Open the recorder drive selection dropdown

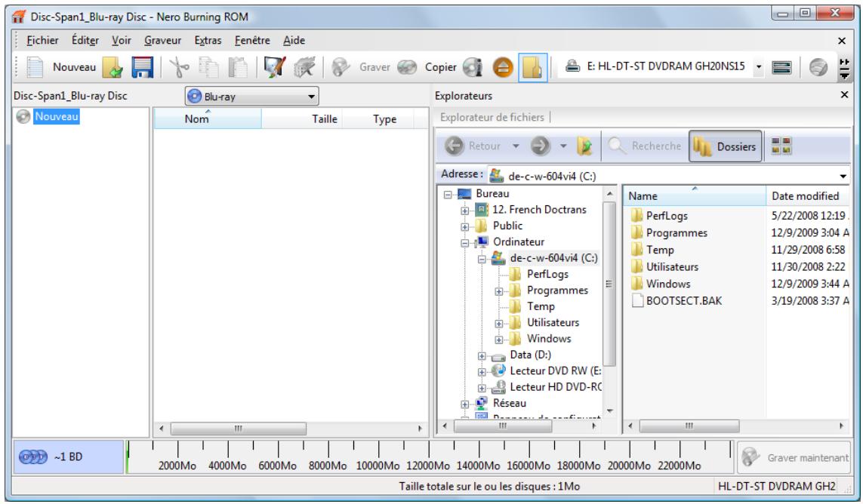point(758,67)
